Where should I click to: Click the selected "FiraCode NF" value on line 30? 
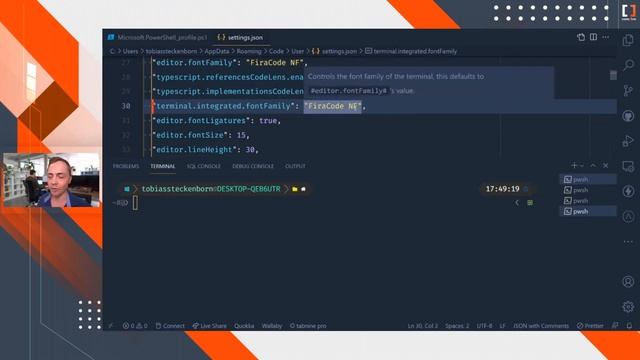click(x=333, y=106)
